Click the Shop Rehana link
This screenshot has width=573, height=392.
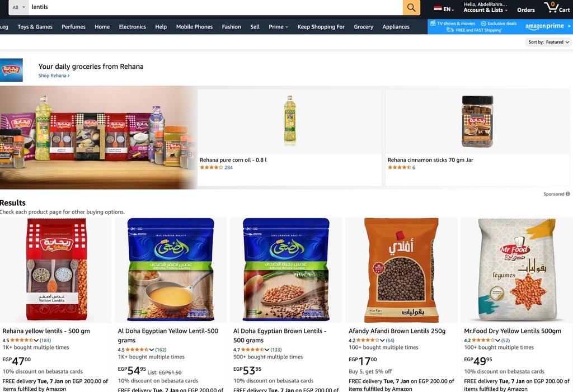[x=54, y=75]
